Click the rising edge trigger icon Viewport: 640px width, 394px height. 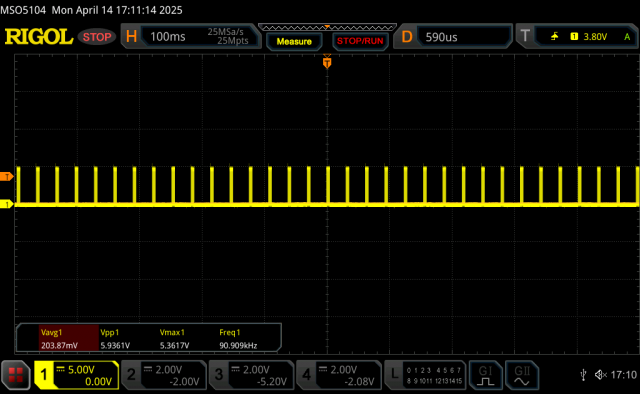554,37
